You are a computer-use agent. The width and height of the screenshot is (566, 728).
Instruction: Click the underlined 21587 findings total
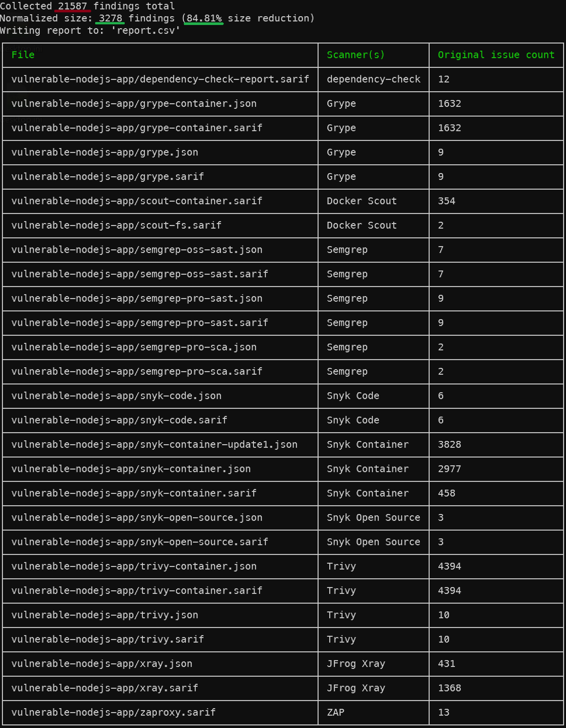point(72,6)
